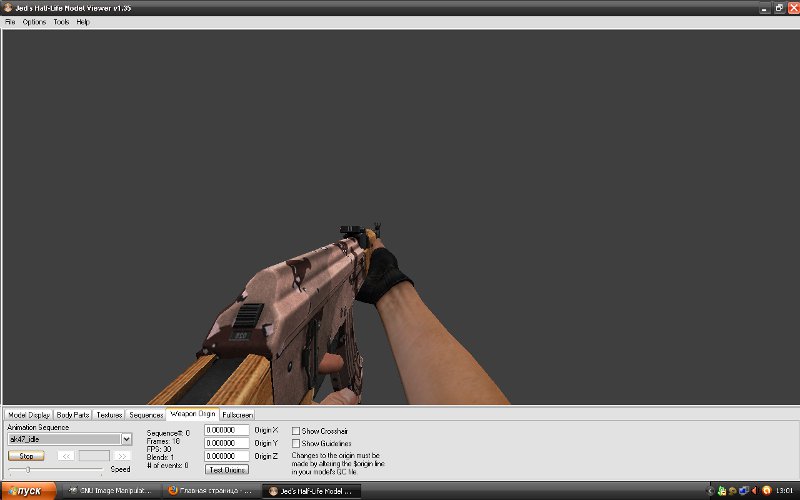Click the 3D model viewport with AK47

tap(401, 217)
